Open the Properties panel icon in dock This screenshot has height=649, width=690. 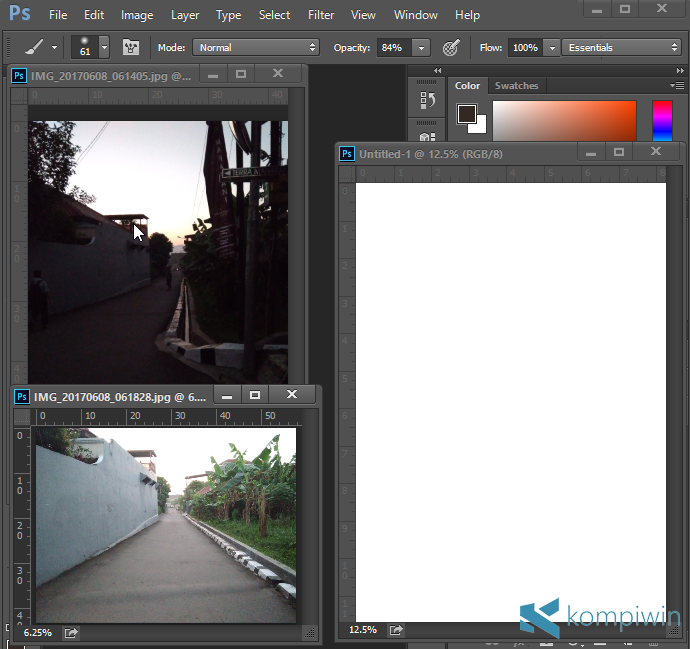[427, 136]
